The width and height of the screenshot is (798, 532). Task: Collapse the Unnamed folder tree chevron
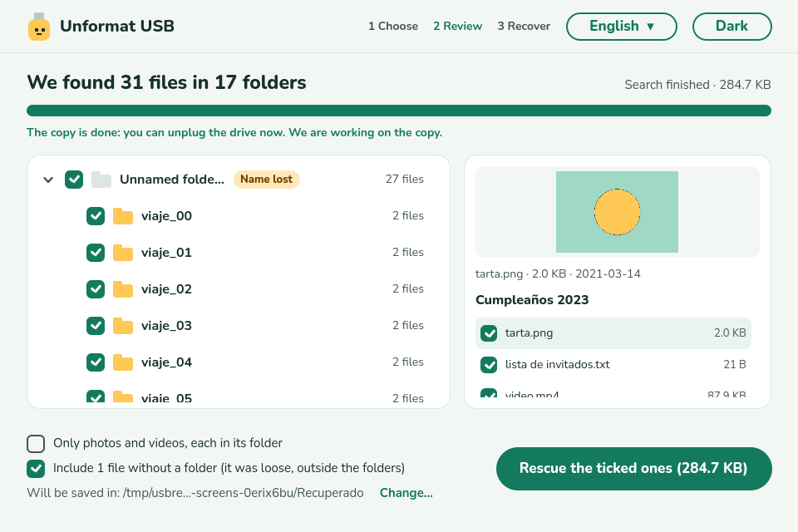point(48,180)
